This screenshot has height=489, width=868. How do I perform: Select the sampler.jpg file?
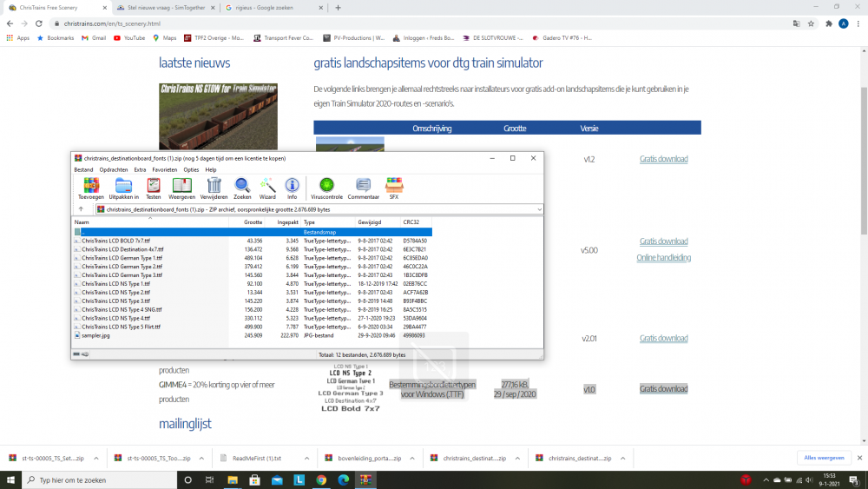96,334
